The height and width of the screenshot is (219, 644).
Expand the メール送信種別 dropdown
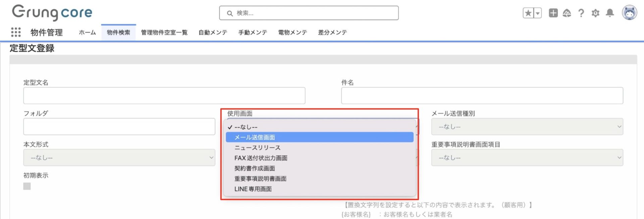click(x=527, y=127)
